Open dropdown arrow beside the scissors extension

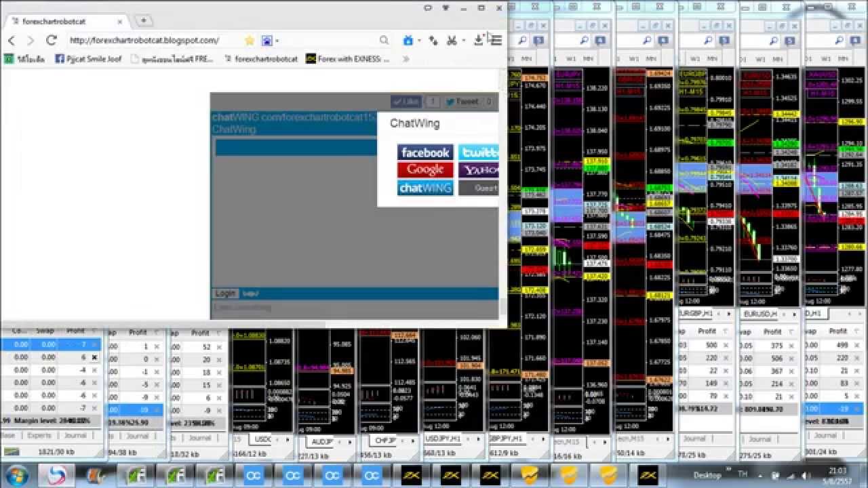[463, 41]
